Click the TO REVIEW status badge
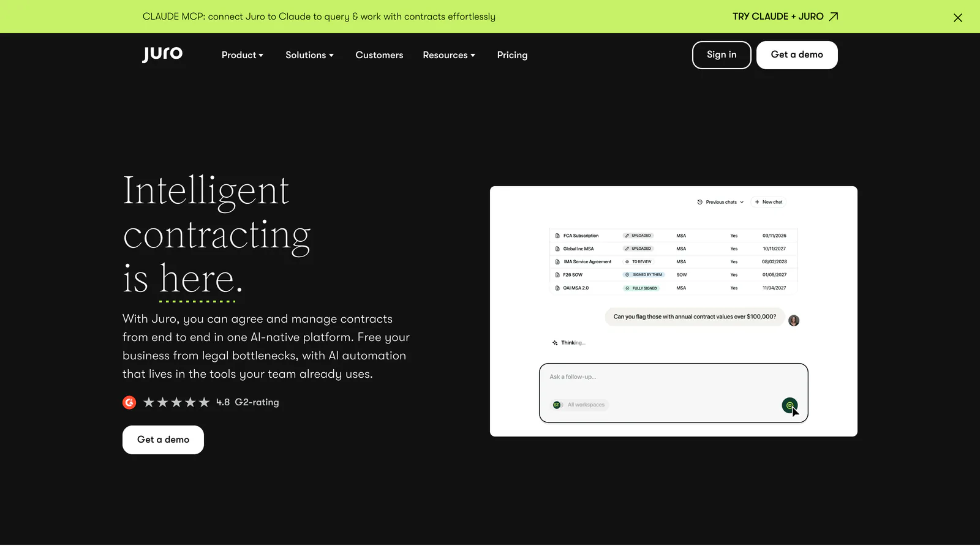The width and height of the screenshot is (980, 551). 638,261
